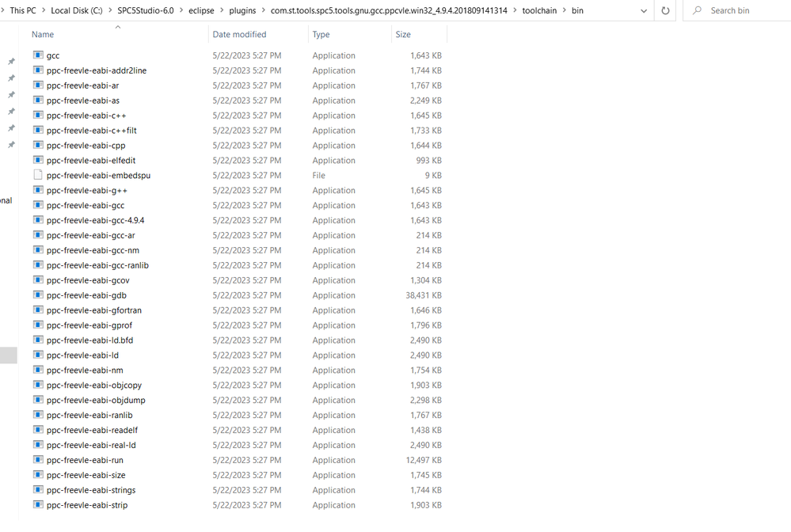The image size is (791, 532).
Task: Navigate to toolchain breadcrumb folder
Action: point(539,10)
